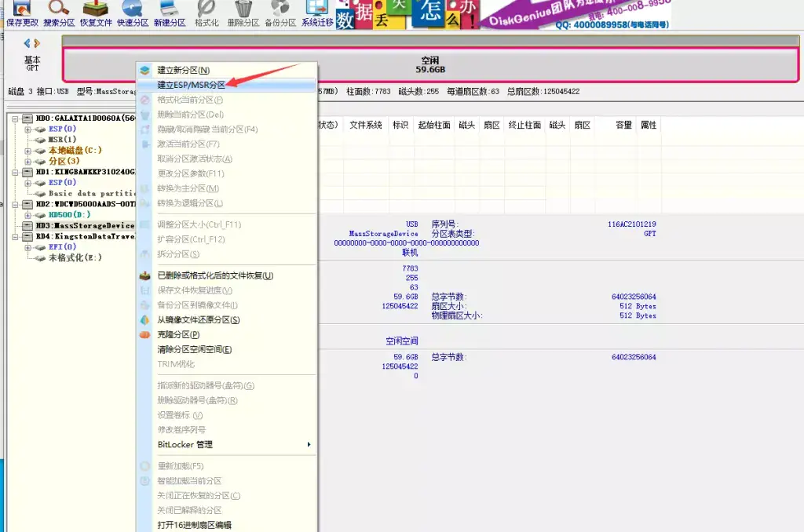Click the orange 克隆分区 icon in menu

click(145, 335)
